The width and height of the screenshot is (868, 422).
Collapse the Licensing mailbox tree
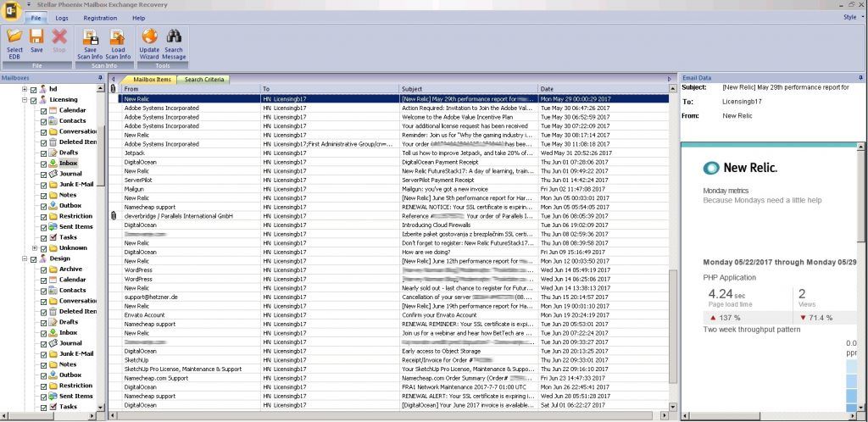(25, 100)
